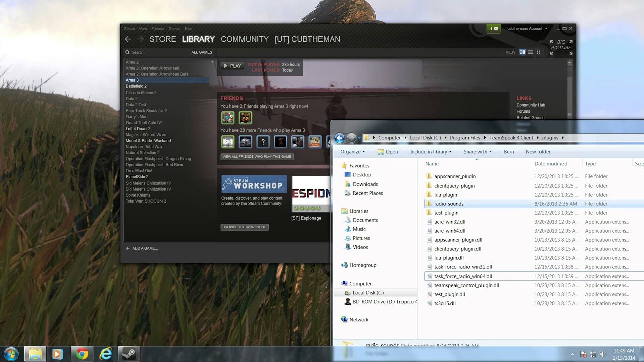Click the Burn button in Explorer toolbar
This screenshot has height=362, width=644.
pos(509,152)
